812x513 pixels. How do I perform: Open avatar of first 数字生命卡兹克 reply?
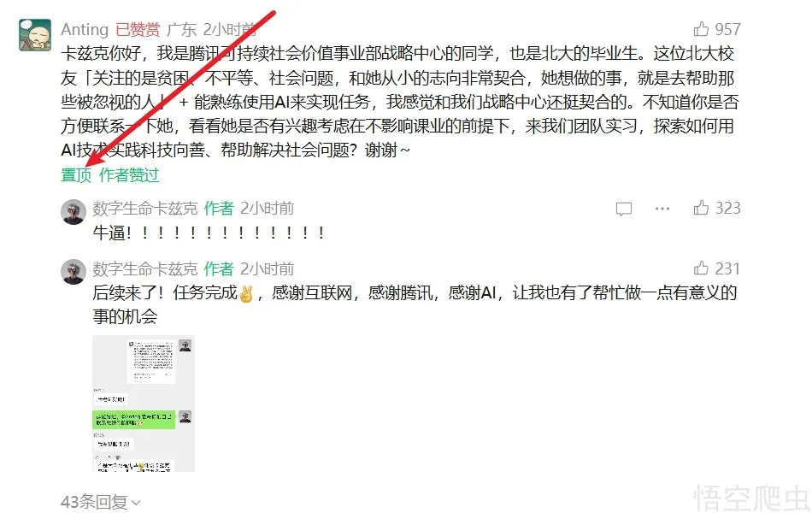[74, 211]
